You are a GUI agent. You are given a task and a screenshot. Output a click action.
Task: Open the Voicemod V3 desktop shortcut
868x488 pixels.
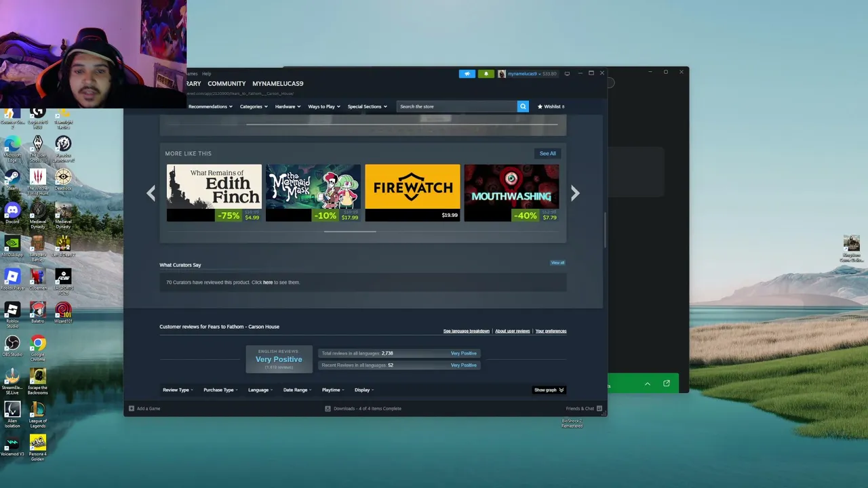pos(12,445)
